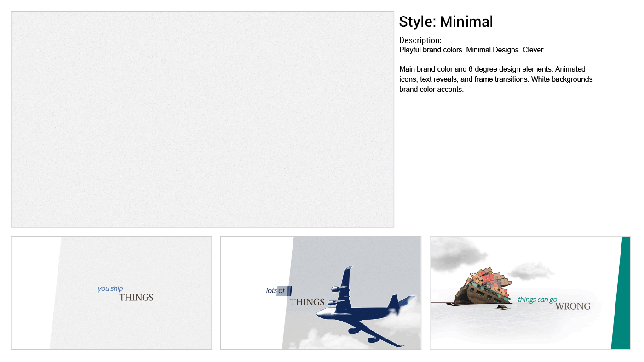
Task: Click the 'Description:' label
Action: coord(420,40)
